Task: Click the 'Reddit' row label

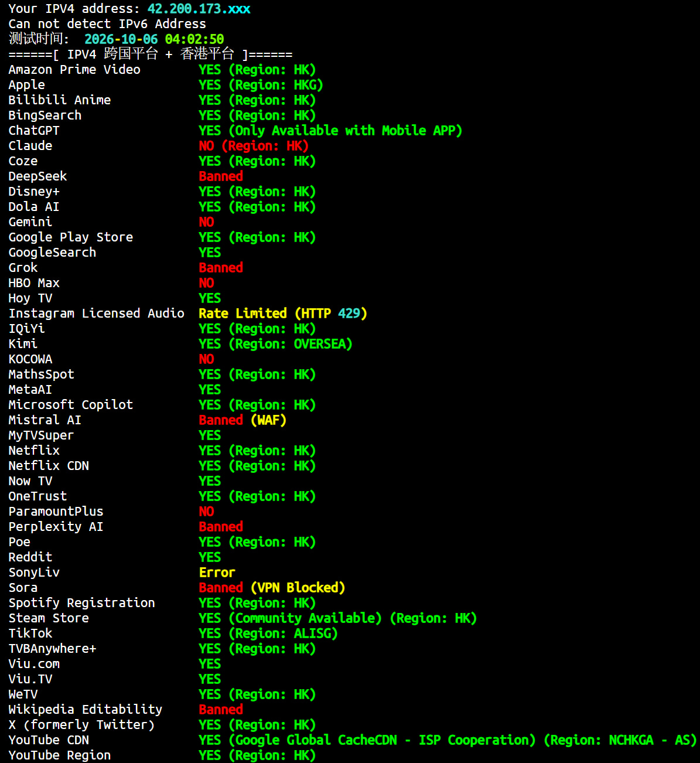Action: click(x=30, y=557)
